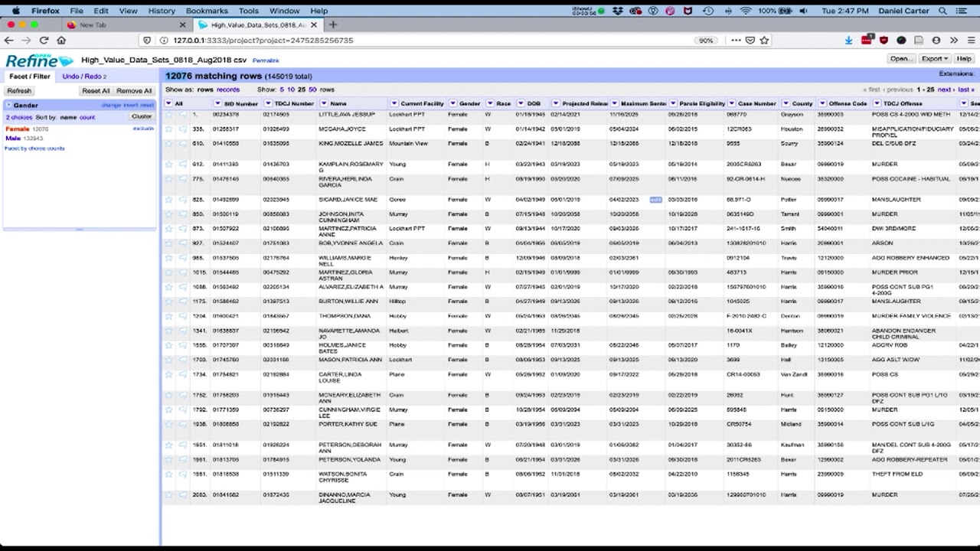The width and height of the screenshot is (980, 551).
Task: Star the KING,MOZELLE JAMES row
Action: 169,144
